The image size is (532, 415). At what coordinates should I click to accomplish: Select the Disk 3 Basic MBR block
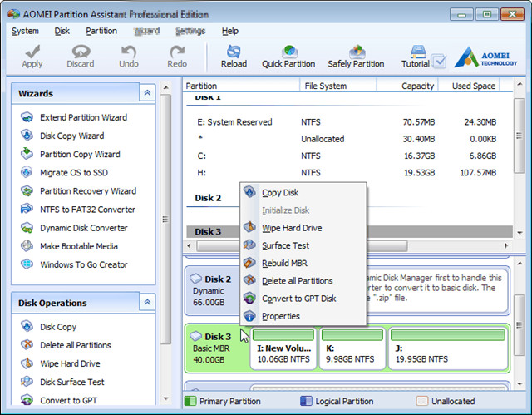[x=216, y=348]
